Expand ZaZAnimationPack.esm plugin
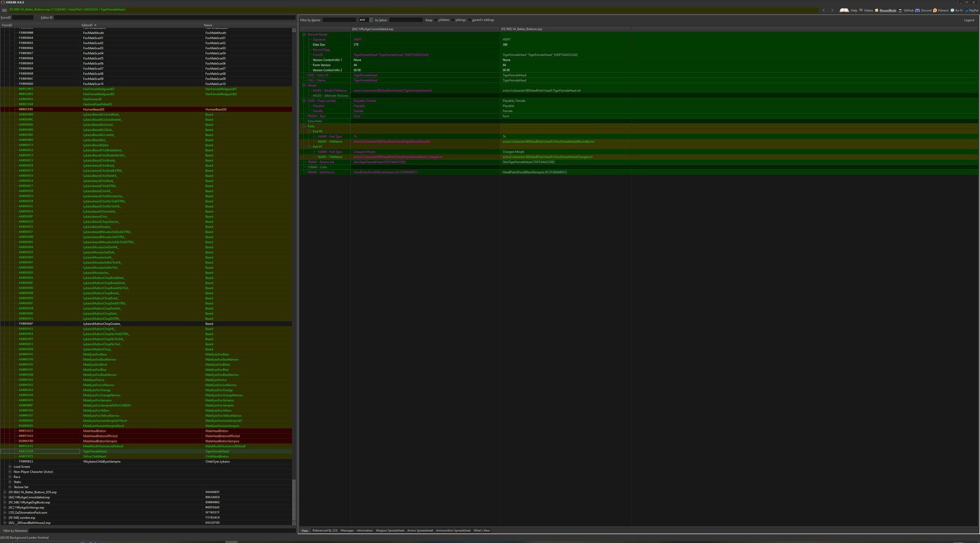This screenshot has width=980, height=543. [x=5, y=512]
